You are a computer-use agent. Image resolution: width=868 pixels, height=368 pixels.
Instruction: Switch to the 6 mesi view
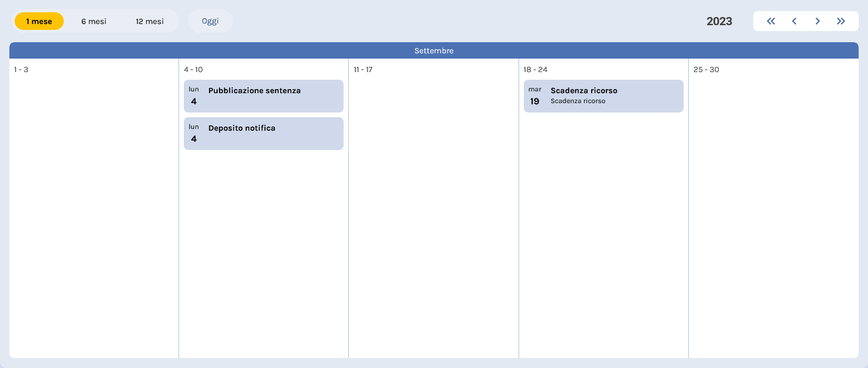[94, 21]
